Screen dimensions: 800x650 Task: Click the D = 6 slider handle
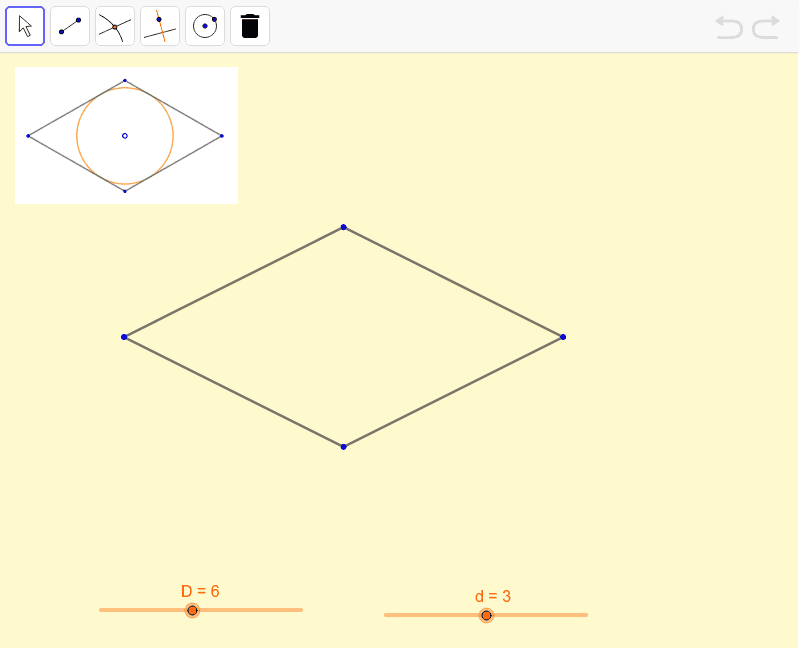tap(192, 610)
